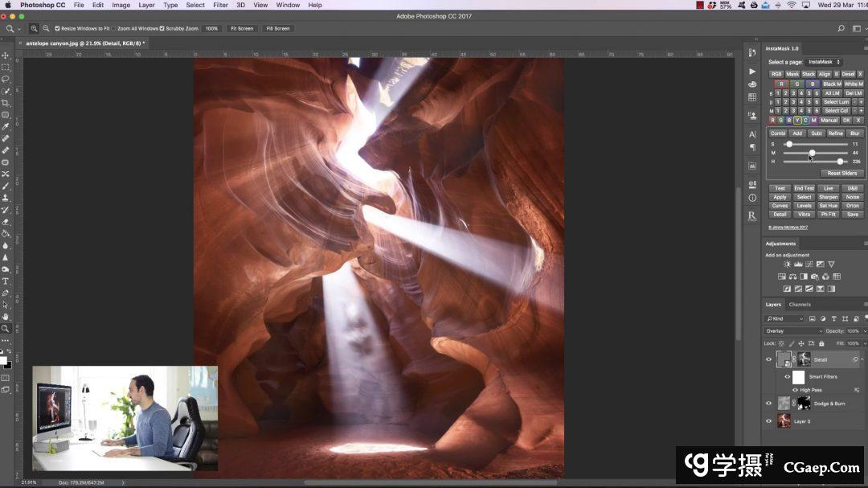Enable Zoom All Windows checkbox
This screenshot has width=868, height=488.
[113, 28]
